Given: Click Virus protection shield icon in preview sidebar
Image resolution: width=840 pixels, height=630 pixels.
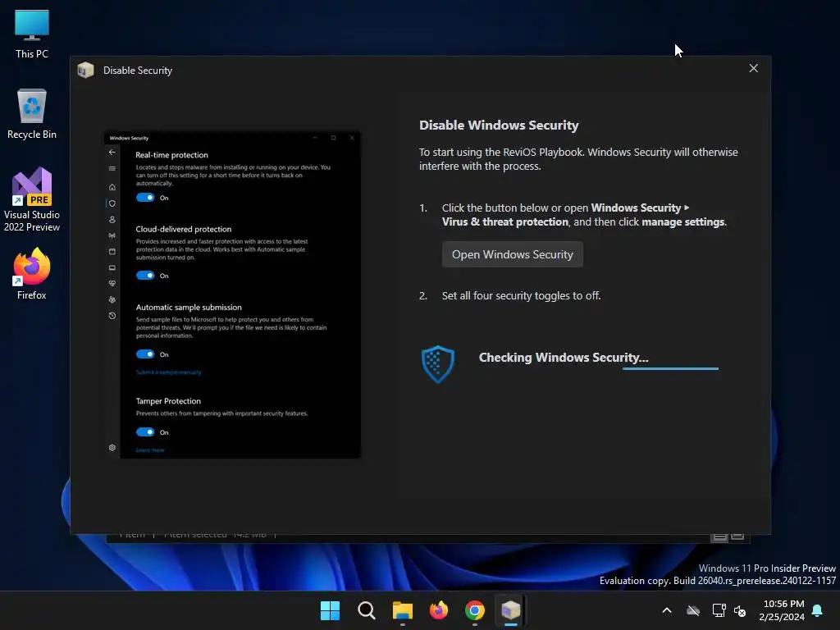Looking at the screenshot, I should click(112, 203).
